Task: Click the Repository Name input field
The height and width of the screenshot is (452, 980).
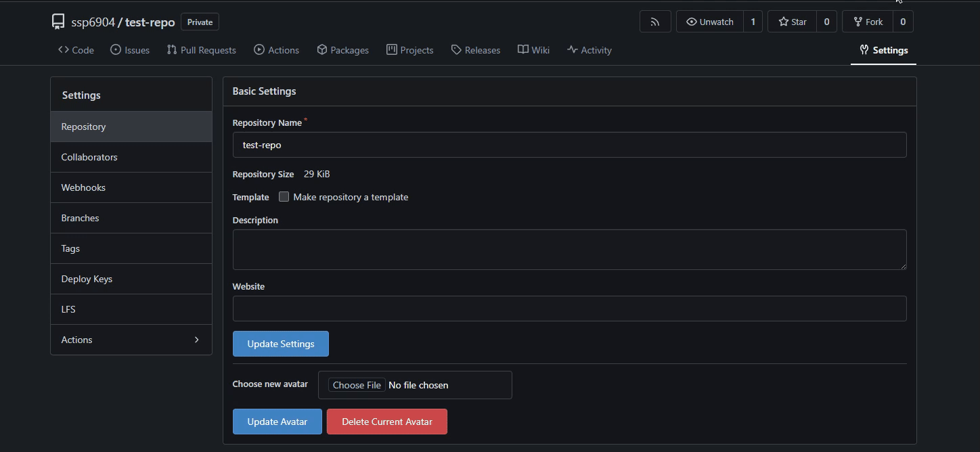Action: point(569,145)
